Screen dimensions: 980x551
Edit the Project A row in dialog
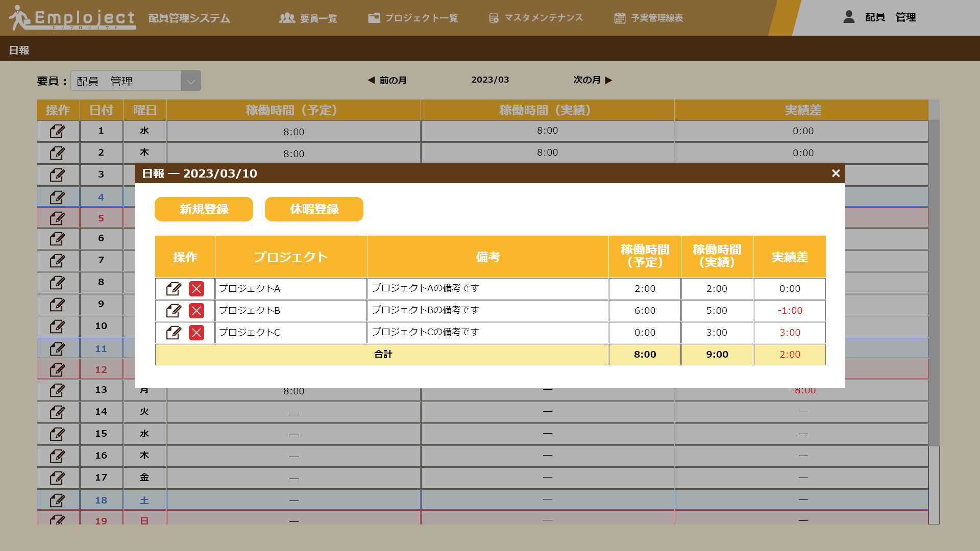click(174, 289)
